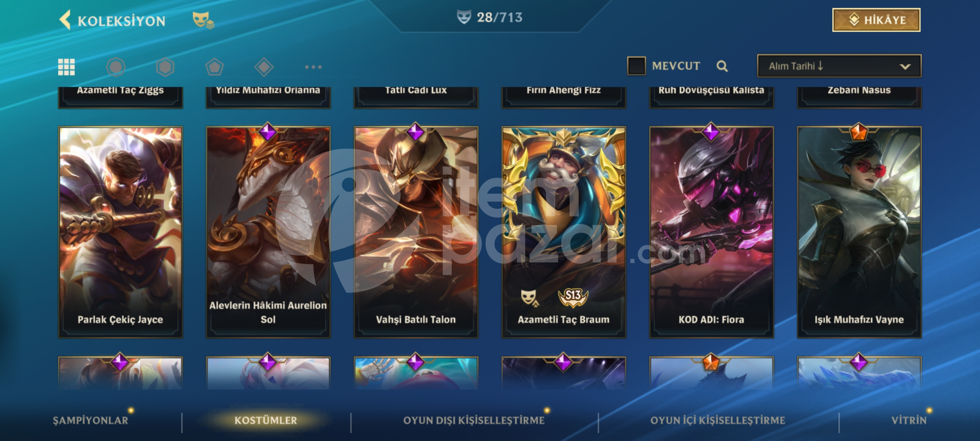Expand the Alım Tarihi sort dropdown
This screenshot has width=980, height=441.
pos(839,66)
